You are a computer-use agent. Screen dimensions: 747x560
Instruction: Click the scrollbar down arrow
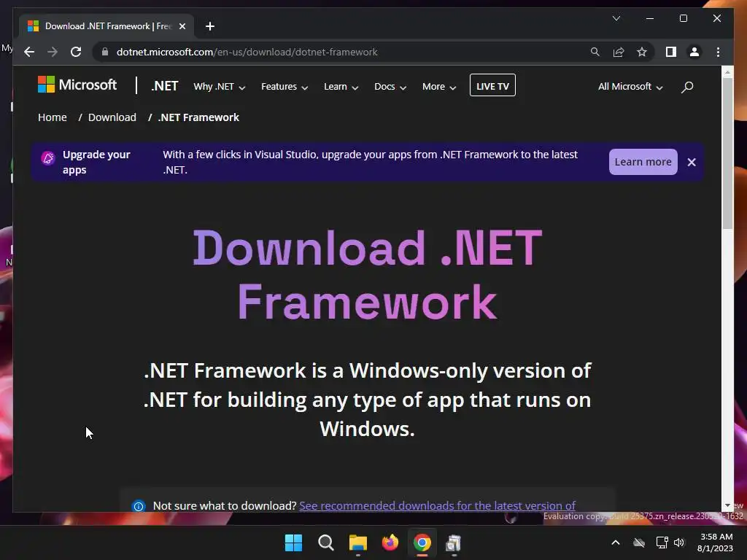727,506
